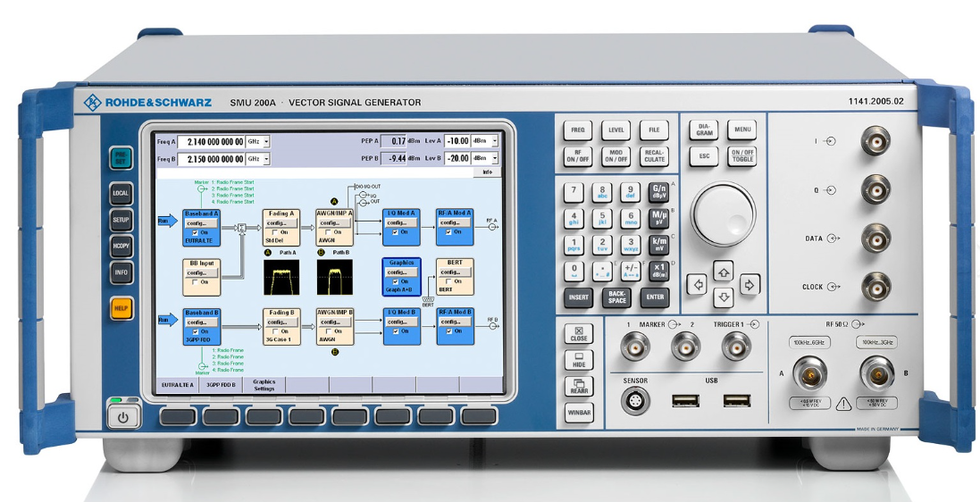Viewport: 980px width, 502px height.
Task: Enable the Fading A On checkbox
Action: [275, 232]
